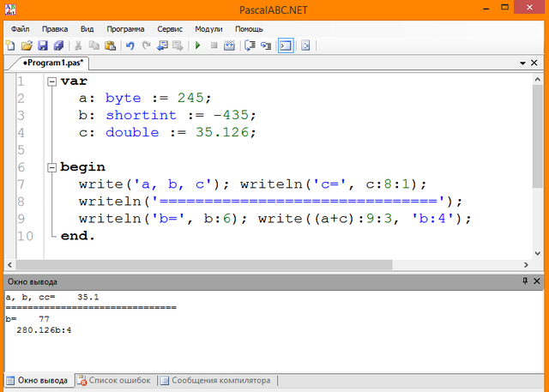Image resolution: width=549 pixels, height=392 pixels.
Task: Select the Program1.pas tab
Action: (x=52, y=63)
